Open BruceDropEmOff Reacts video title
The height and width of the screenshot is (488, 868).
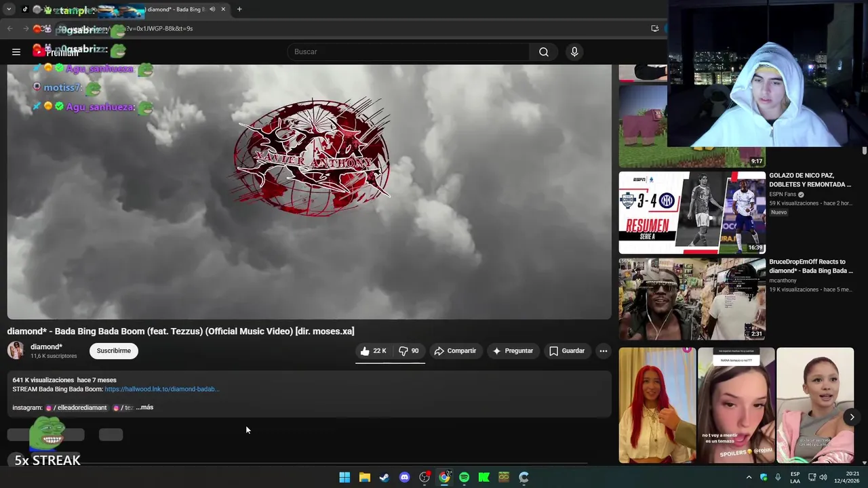coord(811,266)
